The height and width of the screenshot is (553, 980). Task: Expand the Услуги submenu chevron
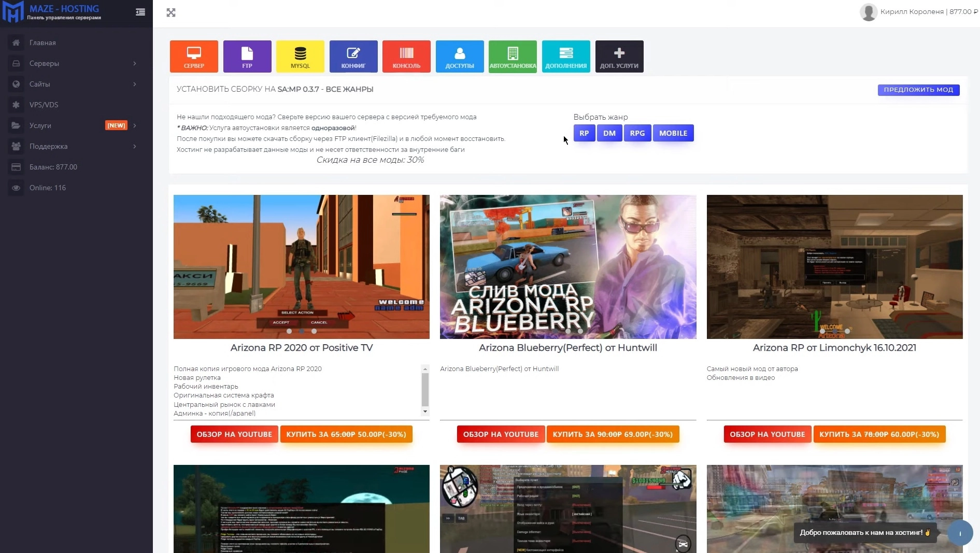click(x=135, y=125)
